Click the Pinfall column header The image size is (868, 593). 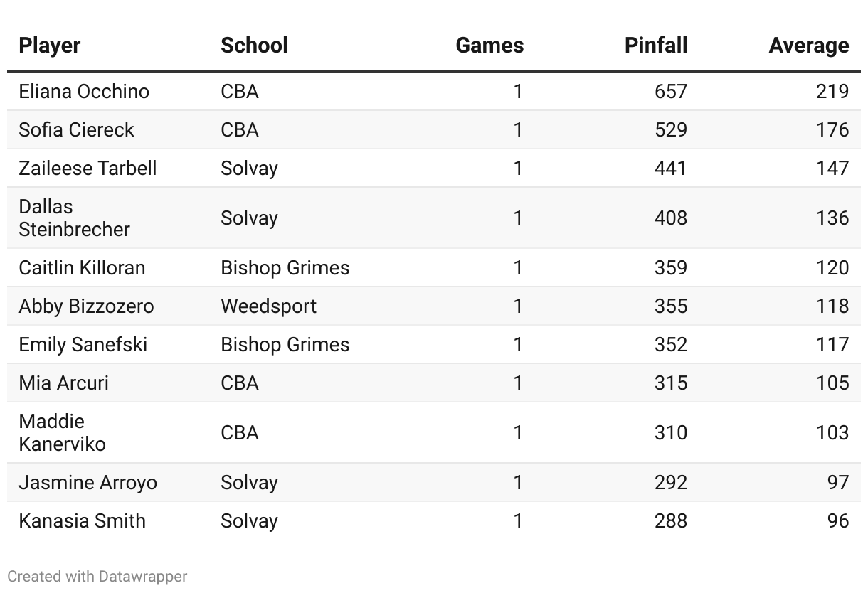tap(655, 46)
